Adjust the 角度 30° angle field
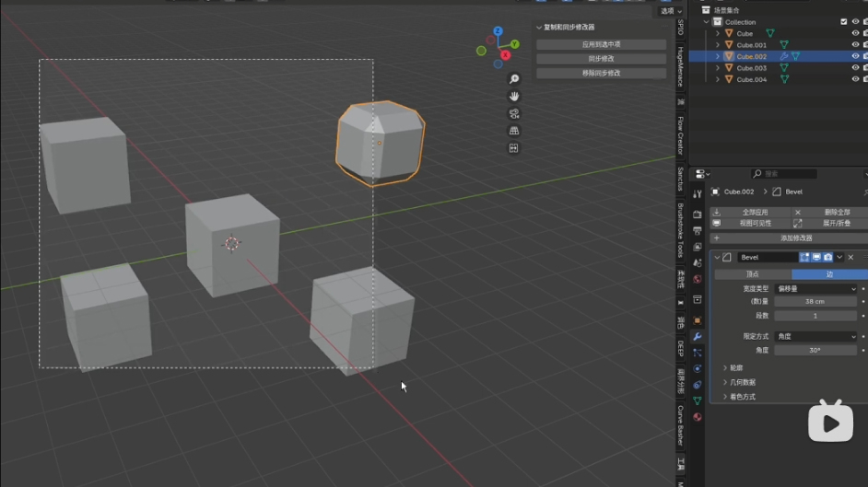 tap(815, 350)
